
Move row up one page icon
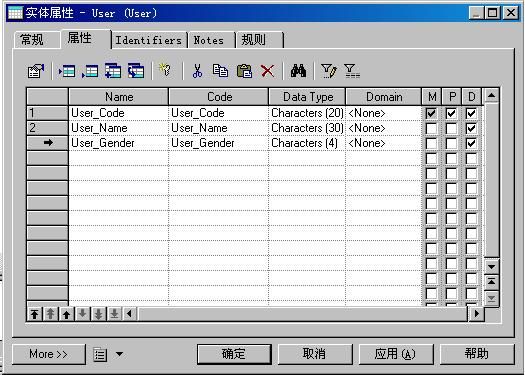pyautogui.click(x=51, y=314)
